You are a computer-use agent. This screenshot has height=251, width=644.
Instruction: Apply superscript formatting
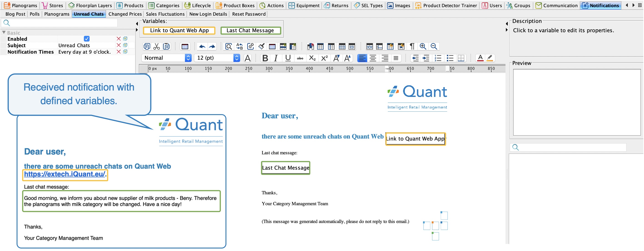click(x=324, y=58)
